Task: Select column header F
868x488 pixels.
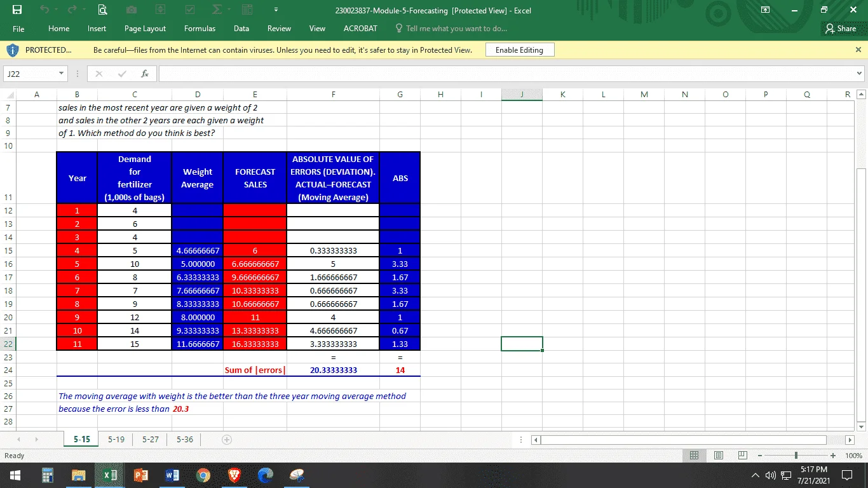Action: [x=333, y=94]
